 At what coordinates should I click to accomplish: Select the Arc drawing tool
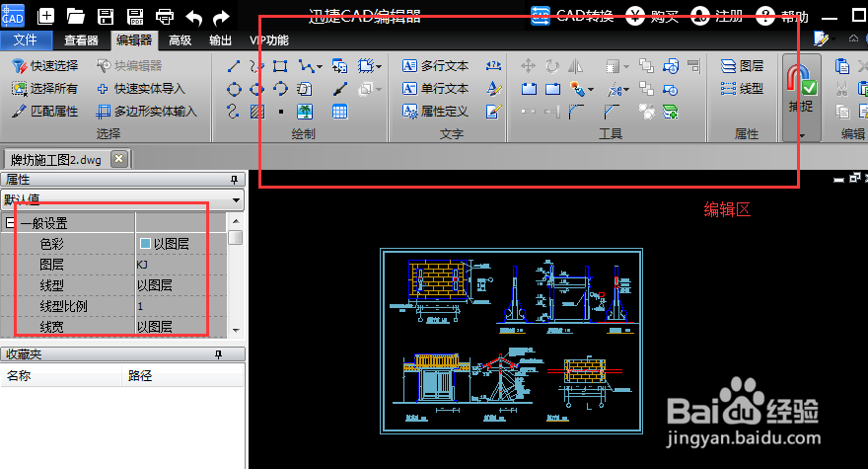280,89
